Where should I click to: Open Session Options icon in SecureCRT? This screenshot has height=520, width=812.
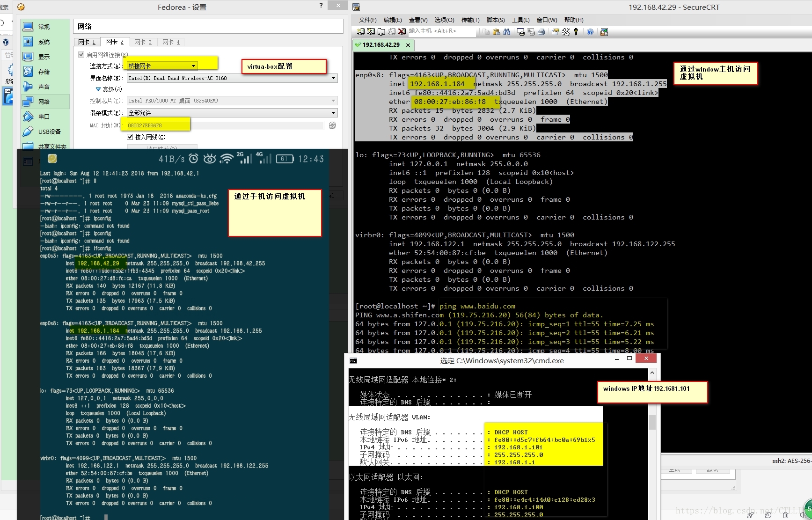click(x=556, y=32)
